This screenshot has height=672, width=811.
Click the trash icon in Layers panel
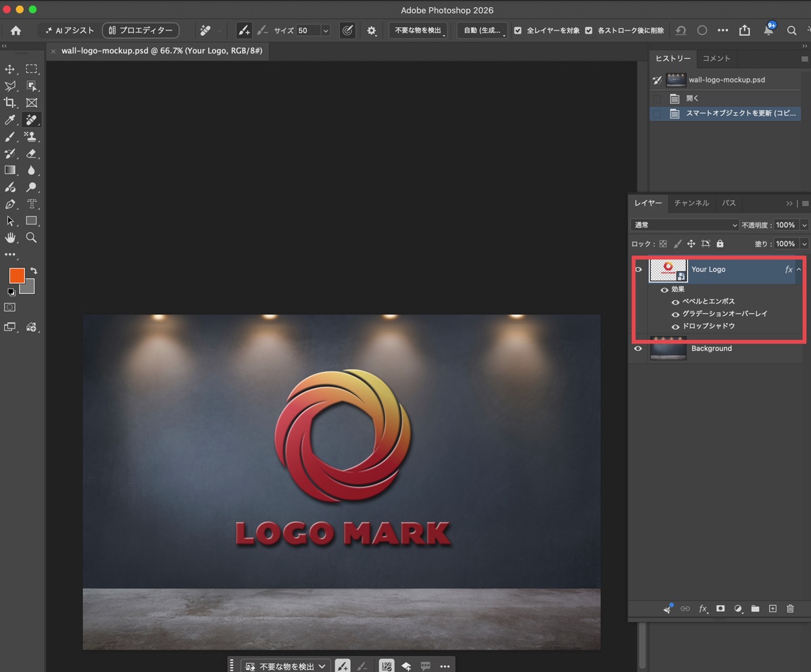790,609
